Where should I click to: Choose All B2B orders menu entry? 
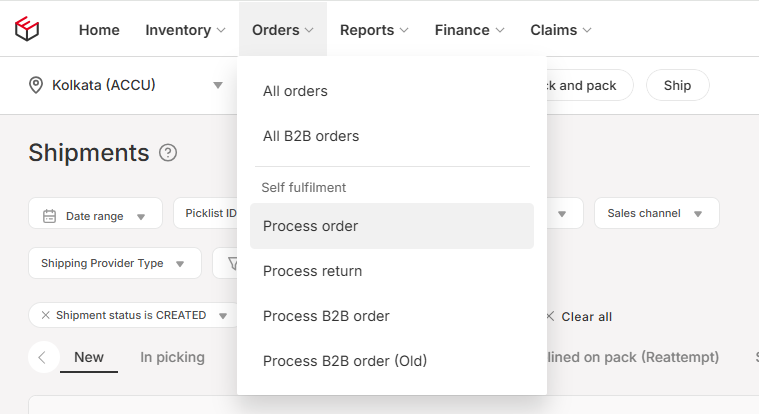click(311, 136)
